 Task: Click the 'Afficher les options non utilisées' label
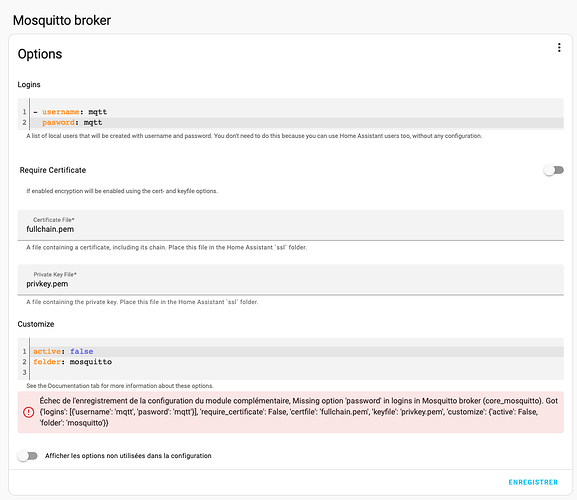click(128, 456)
